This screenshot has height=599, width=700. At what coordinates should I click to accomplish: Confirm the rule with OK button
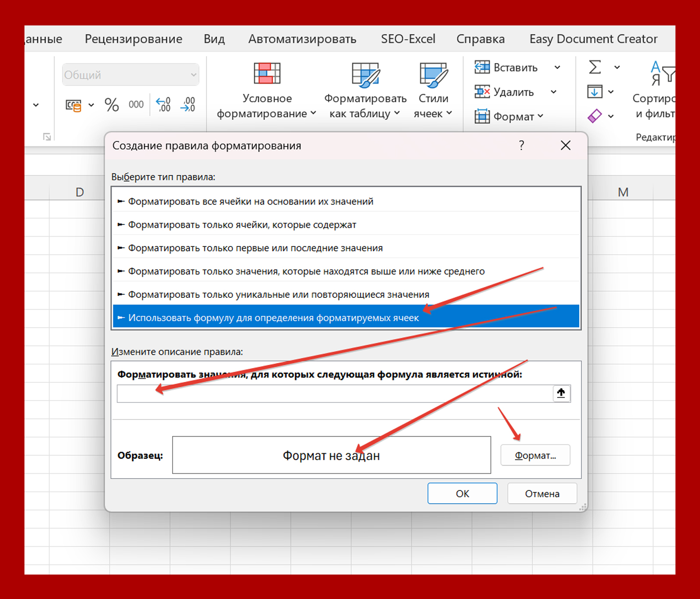click(462, 493)
